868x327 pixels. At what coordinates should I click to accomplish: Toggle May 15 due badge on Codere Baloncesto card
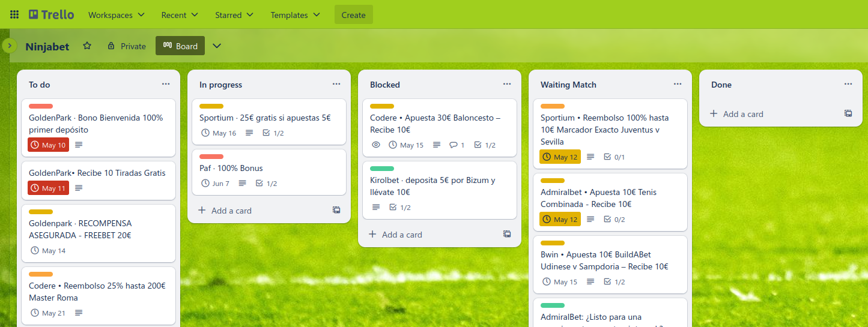[407, 145]
